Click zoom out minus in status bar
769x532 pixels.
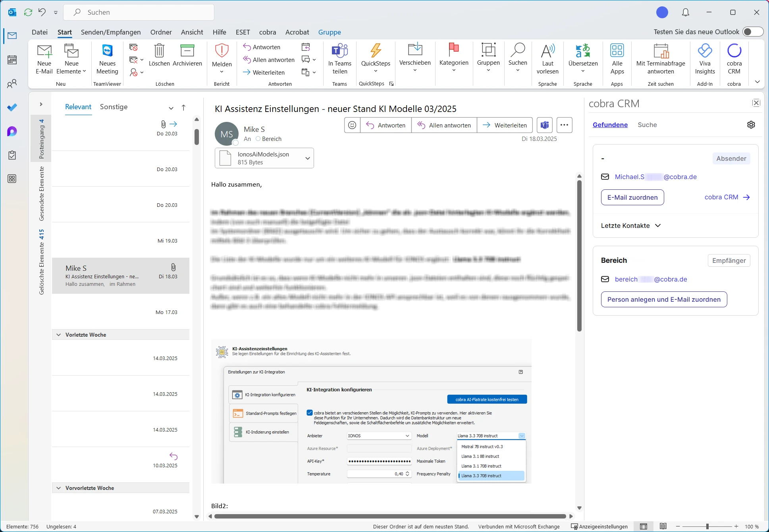pos(678,526)
